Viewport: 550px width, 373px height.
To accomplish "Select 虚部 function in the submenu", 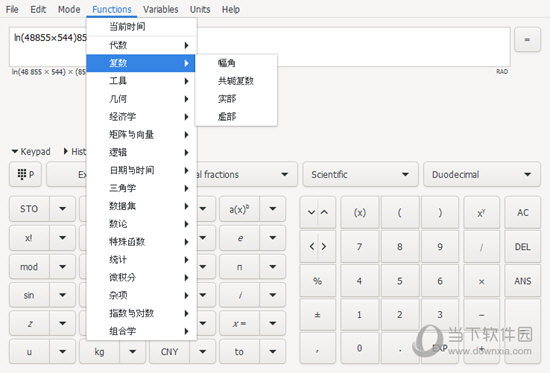I will tap(236, 116).
